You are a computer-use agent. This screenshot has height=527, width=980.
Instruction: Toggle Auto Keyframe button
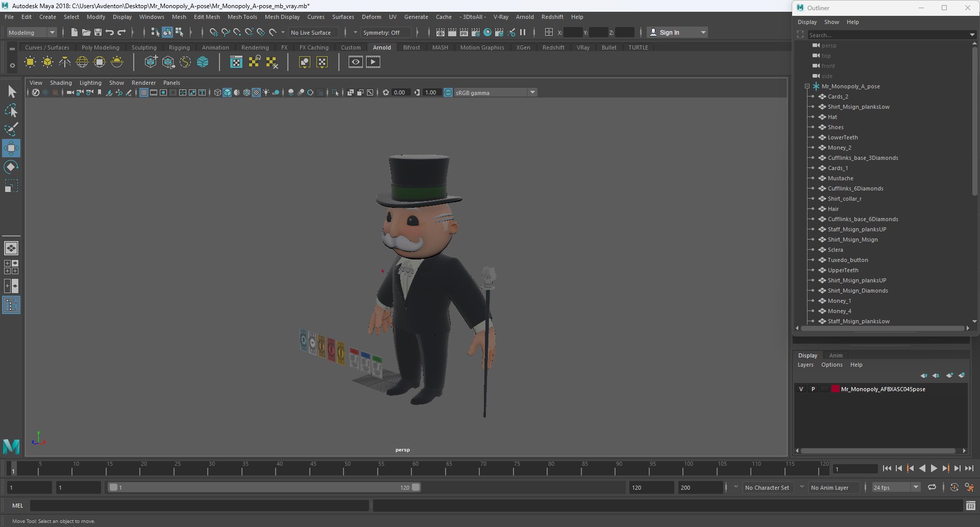click(954, 488)
